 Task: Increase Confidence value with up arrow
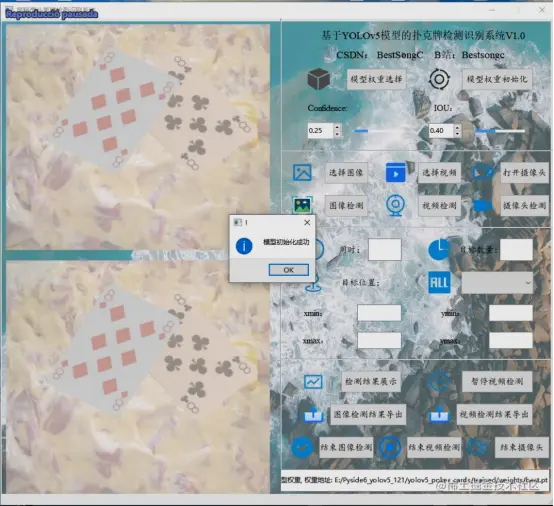click(x=337, y=127)
